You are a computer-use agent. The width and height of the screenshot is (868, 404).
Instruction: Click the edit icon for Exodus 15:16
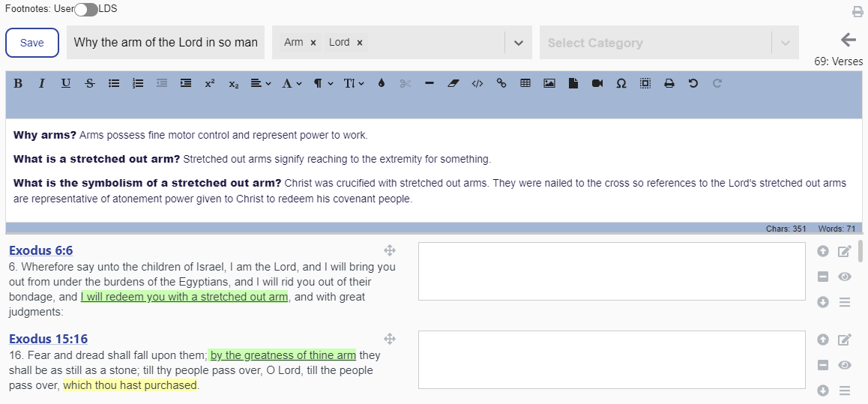(845, 340)
